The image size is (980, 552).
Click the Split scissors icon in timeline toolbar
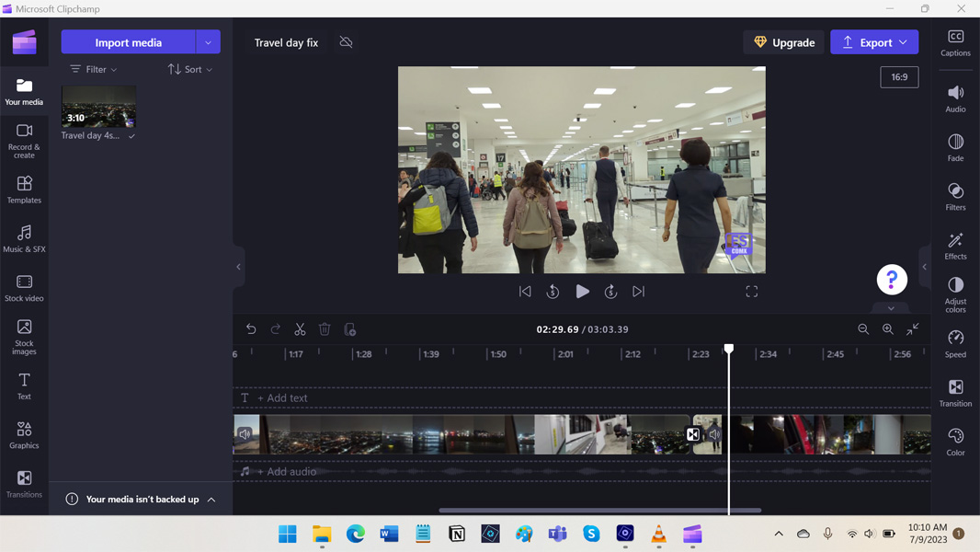[x=300, y=329]
